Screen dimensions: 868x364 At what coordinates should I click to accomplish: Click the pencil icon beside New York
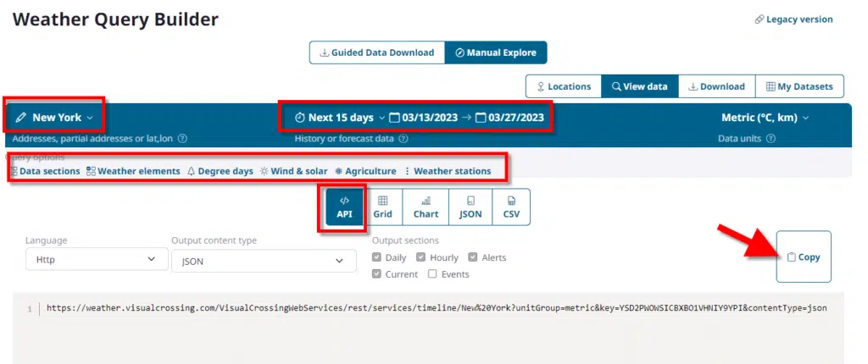click(21, 118)
